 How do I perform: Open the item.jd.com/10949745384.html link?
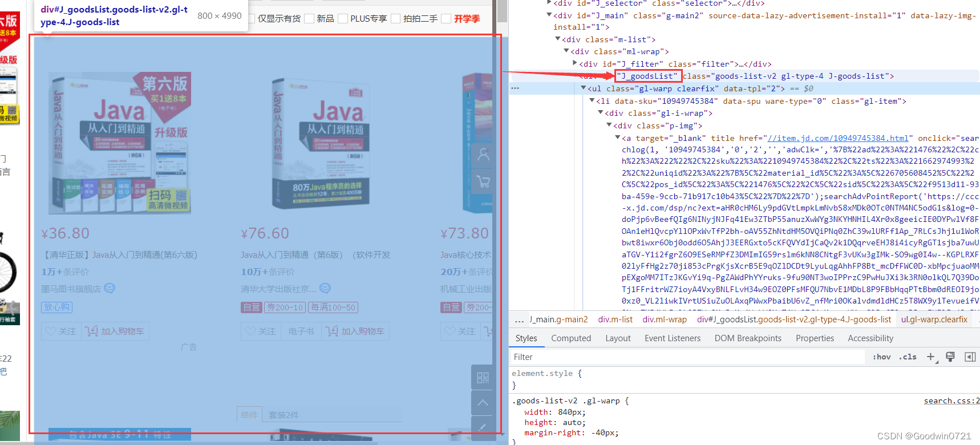[837, 138]
